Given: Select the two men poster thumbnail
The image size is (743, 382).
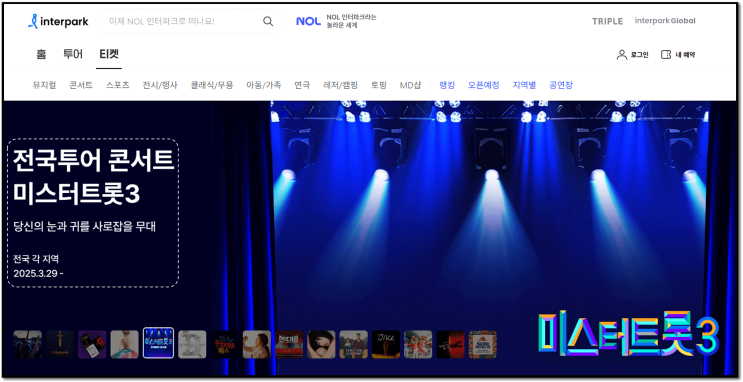Looking at the screenshot, I should [x=353, y=344].
